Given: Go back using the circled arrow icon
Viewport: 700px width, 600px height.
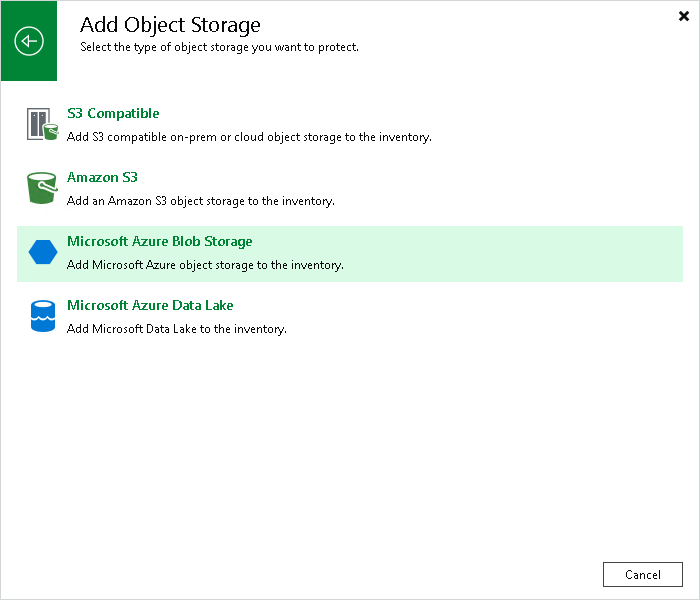Looking at the screenshot, I should coord(29,41).
